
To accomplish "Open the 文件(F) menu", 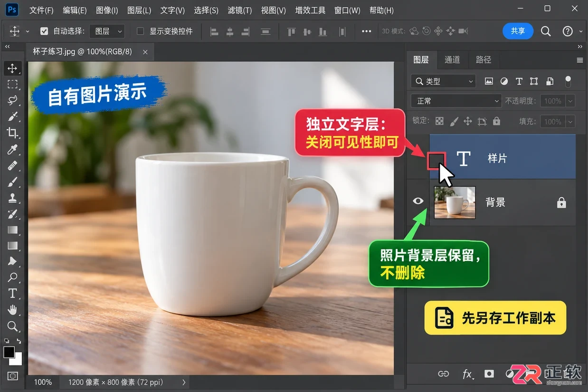I will coord(41,10).
